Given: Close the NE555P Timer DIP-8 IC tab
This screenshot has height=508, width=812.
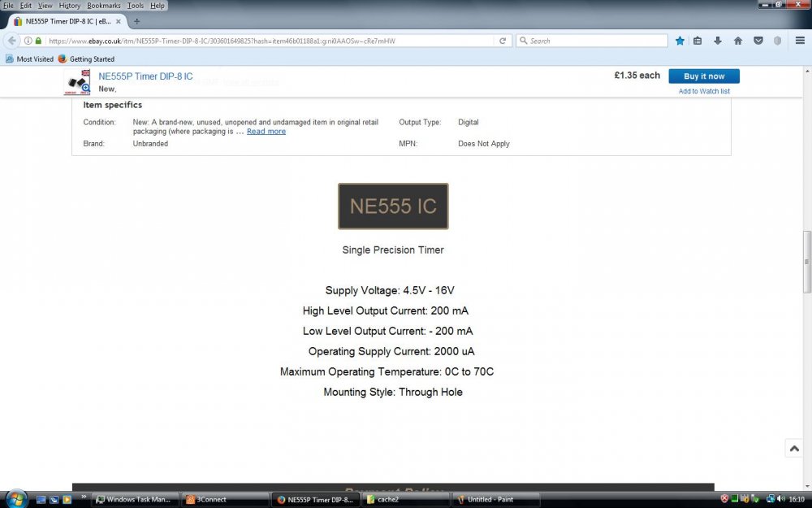Looking at the screenshot, I should pos(118,21).
